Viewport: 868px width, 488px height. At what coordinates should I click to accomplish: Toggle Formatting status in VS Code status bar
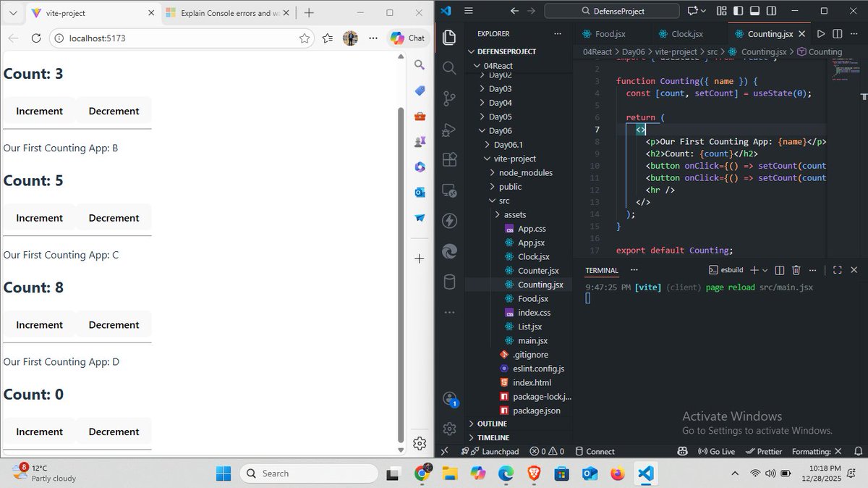(816, 451)
